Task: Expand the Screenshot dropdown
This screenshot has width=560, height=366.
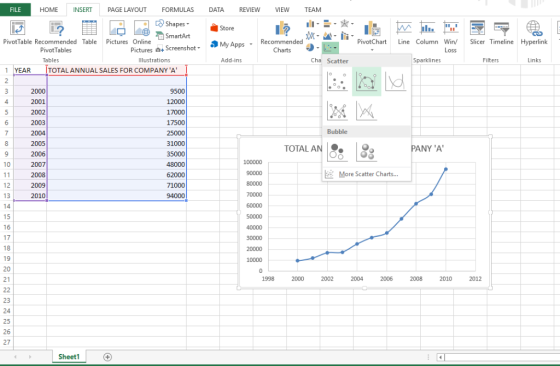Action: click(x=178, y=48)
